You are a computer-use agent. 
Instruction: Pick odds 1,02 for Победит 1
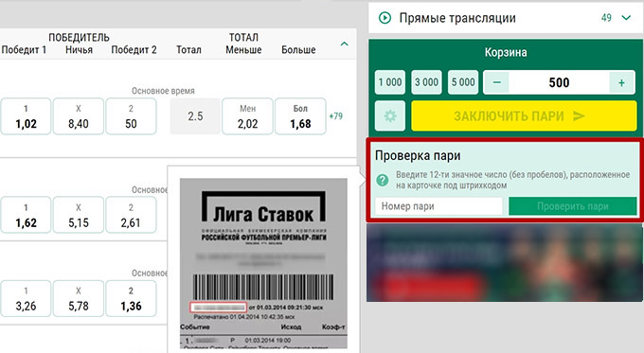(26, 116)
